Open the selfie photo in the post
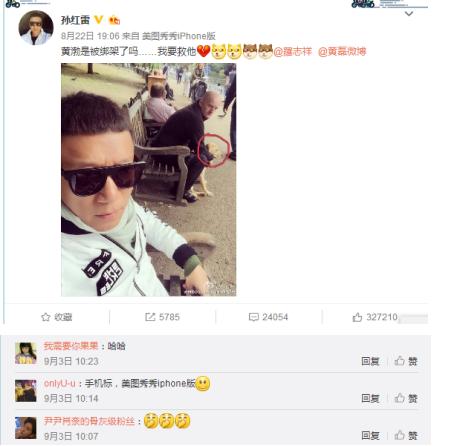Screen dimensions: 449x446 click(149, 179)
